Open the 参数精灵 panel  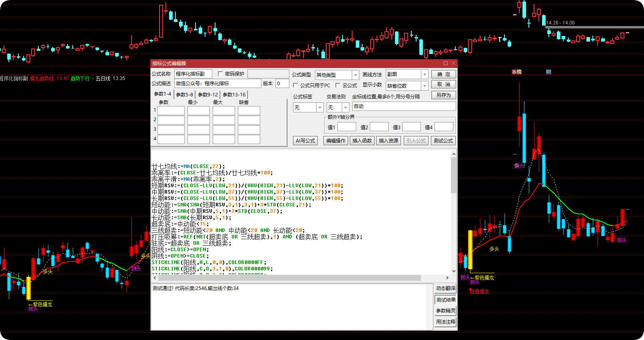446,311
